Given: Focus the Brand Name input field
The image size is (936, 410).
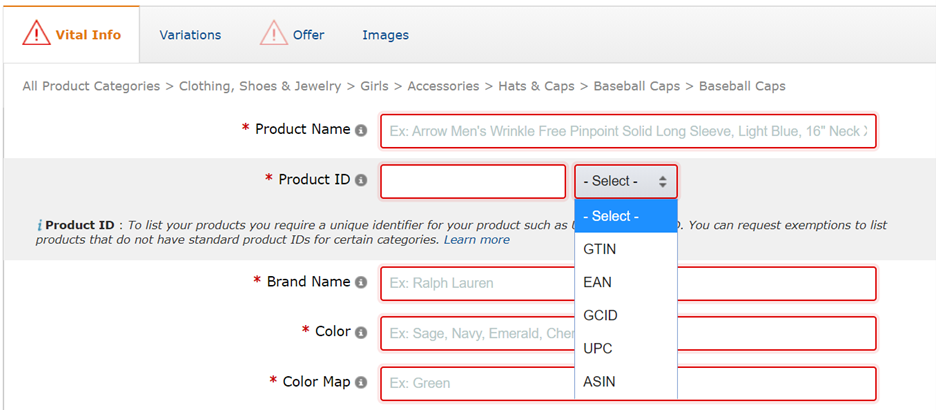Looking at the screenshot, I should [x=629, y=283].
